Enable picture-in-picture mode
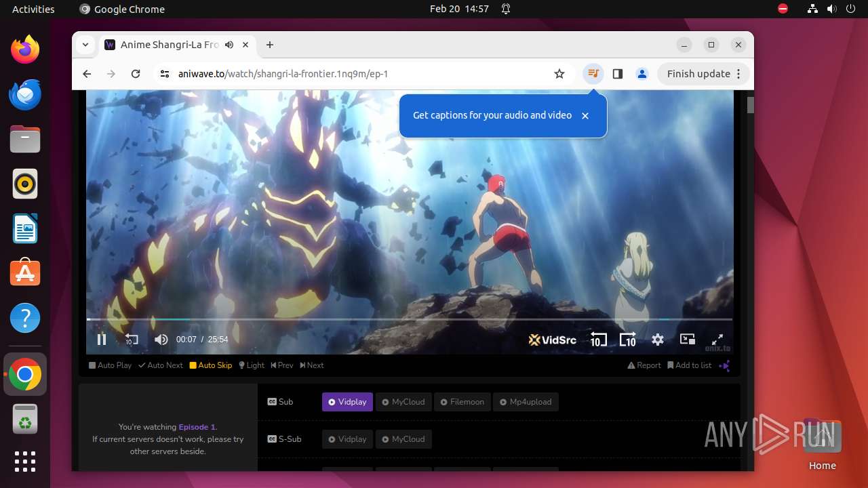 tap(688, 340)
